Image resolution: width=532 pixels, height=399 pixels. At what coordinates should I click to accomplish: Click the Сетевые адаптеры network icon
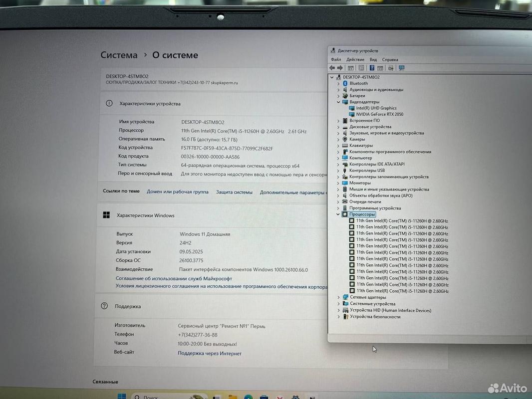click(x=345, y=297)
